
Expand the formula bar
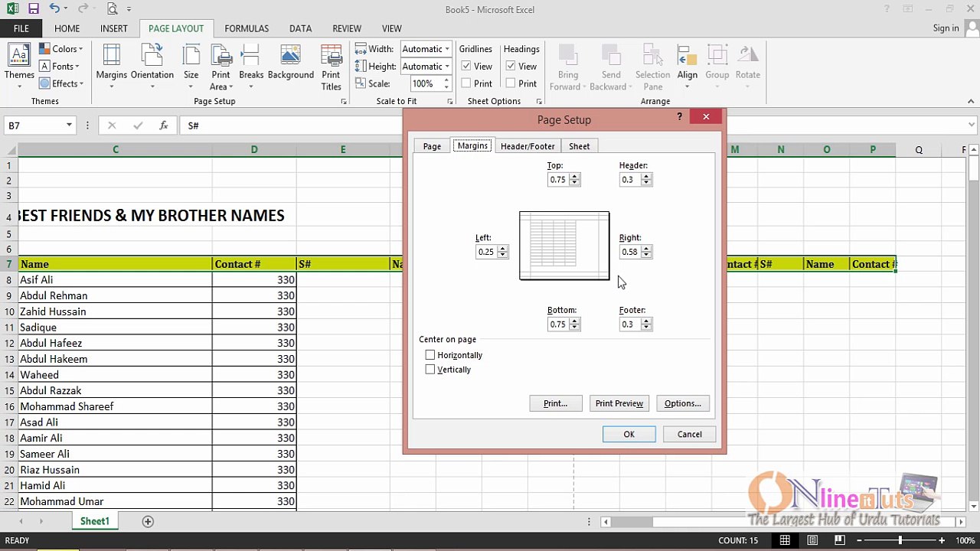972,125
